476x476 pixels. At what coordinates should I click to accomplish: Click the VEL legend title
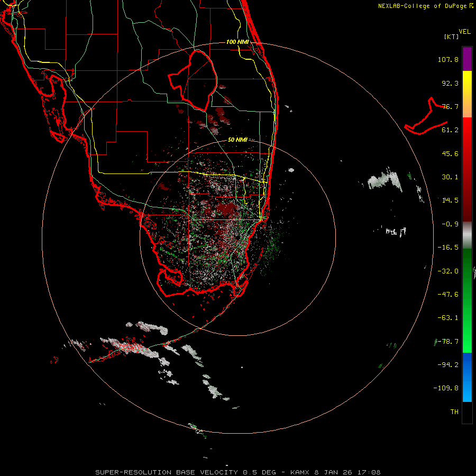coord(464,32)
